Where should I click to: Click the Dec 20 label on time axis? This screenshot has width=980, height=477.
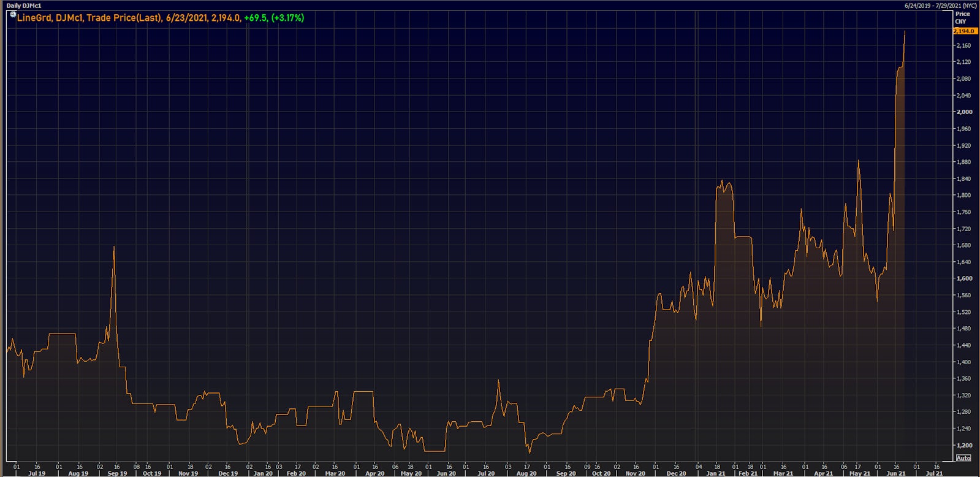pyautogui.click(x=676, y=473)
